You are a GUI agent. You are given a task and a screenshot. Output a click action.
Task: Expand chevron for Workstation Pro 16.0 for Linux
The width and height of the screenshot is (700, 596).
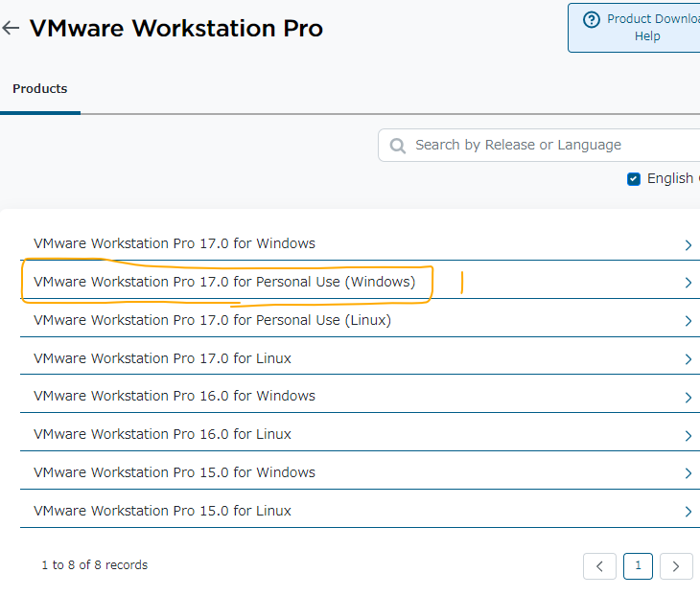[x=688, y=436]
